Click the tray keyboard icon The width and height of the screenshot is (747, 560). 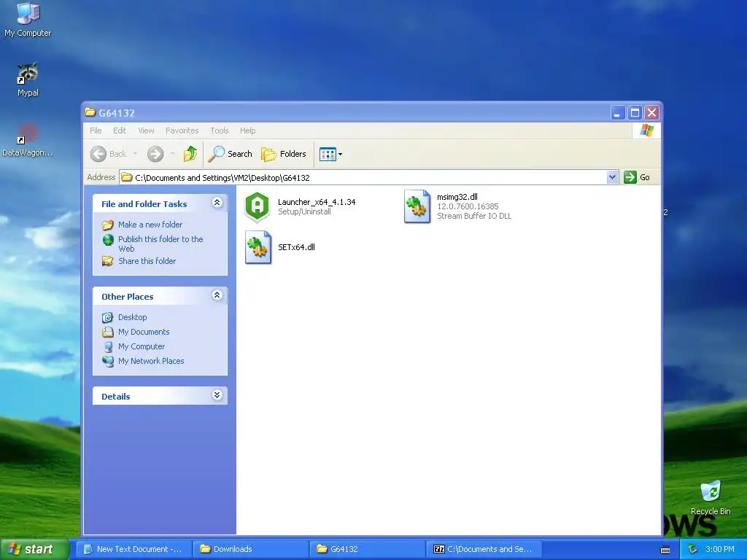pyautogui.click(x=665, y=550)
